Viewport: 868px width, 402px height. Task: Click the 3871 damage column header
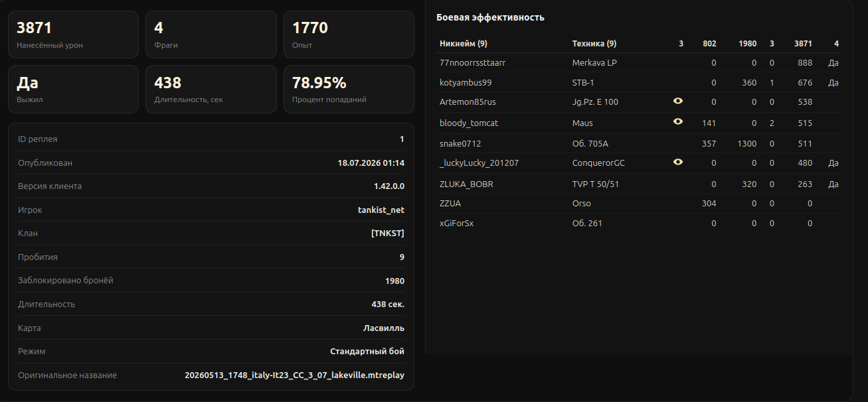803,44
